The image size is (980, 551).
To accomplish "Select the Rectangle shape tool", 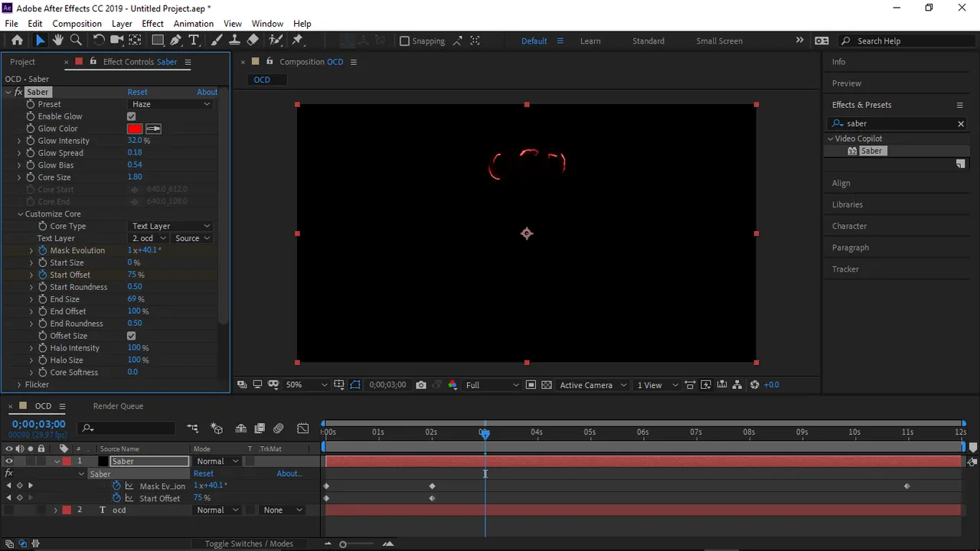I will [x=158, y=41].
